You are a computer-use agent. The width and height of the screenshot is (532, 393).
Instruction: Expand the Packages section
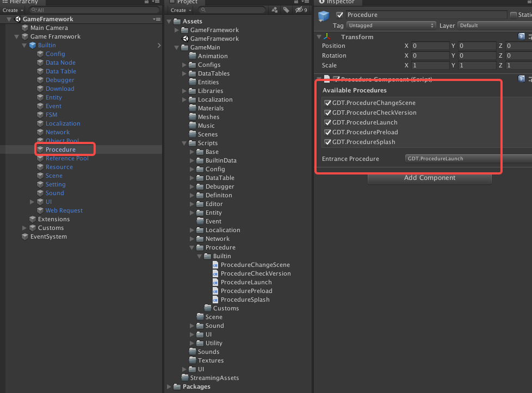click(x=169, y=387)
